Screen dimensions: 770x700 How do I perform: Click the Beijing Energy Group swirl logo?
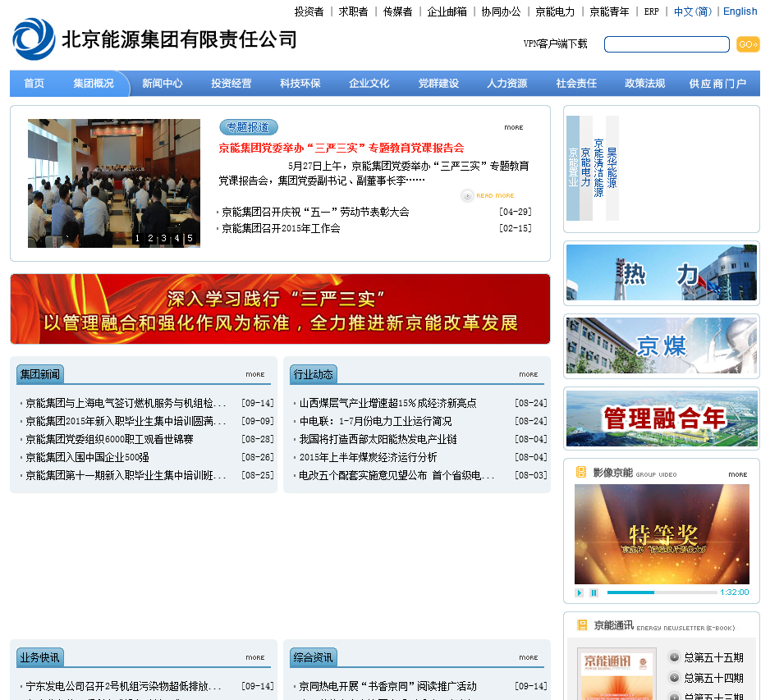click(x=34, y=39)
